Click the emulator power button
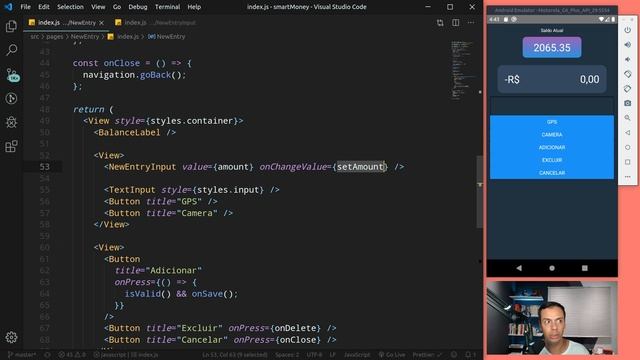640x360 pixels. 628,30
